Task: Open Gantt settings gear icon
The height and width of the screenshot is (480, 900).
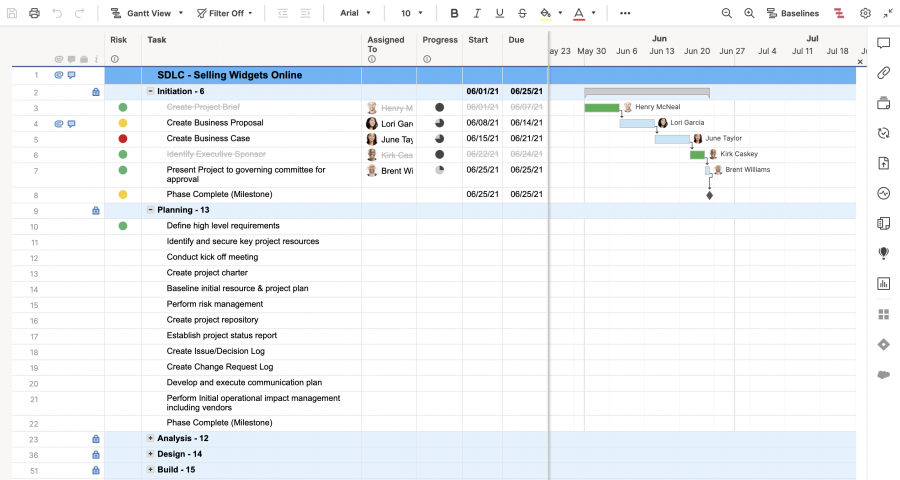Action: [x=865, y=13]
